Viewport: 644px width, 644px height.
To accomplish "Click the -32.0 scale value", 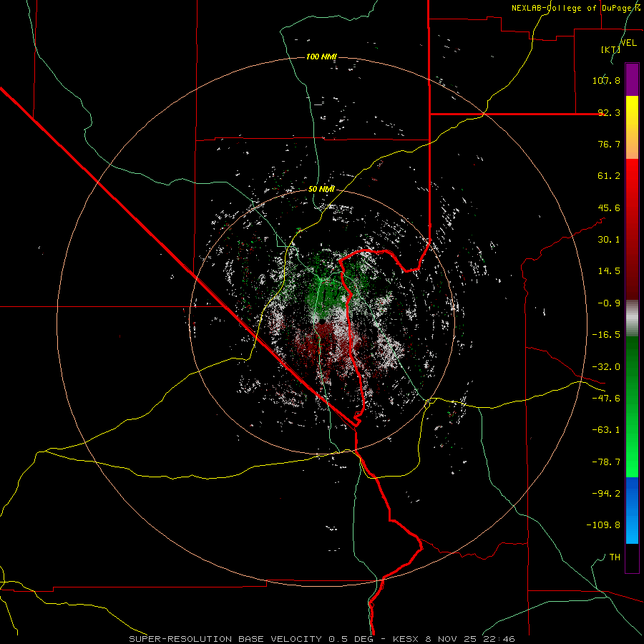I will (x=606, y=367).
